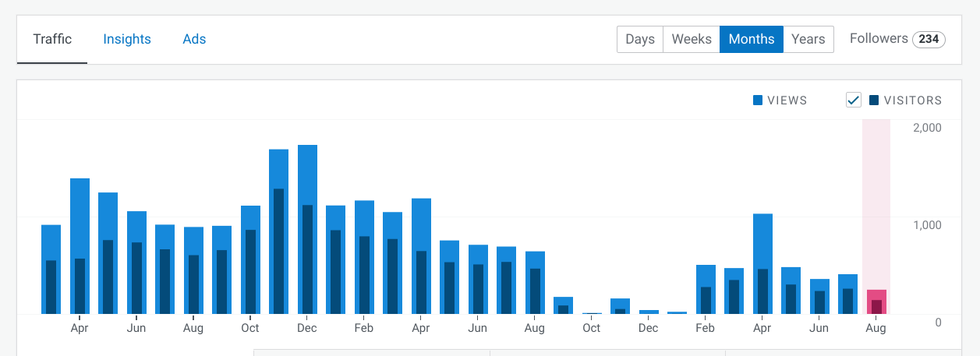Screen dimensions: 980x356
Task: Click the active Months period button
Action: [x=751, y=39]
